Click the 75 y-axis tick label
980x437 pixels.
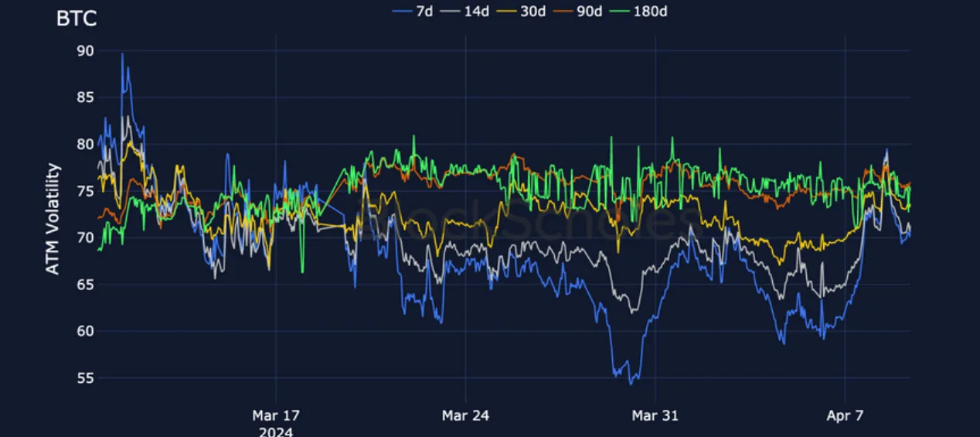pos(85,191)
